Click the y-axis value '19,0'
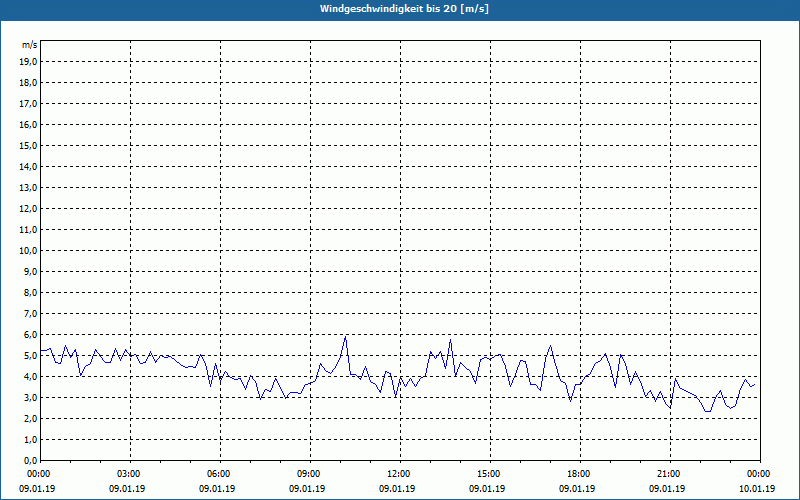 [x=28, y=62]
